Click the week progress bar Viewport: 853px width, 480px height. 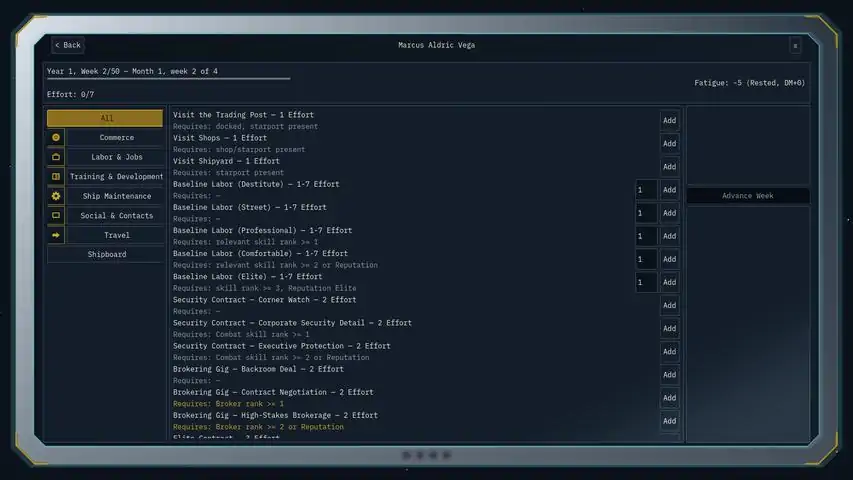tap(168, 79)
